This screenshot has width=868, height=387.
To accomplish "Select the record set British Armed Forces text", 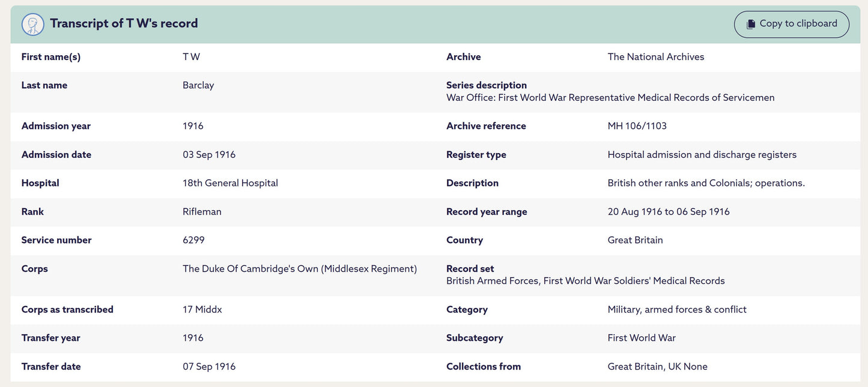I will click(x=585, y=281).
